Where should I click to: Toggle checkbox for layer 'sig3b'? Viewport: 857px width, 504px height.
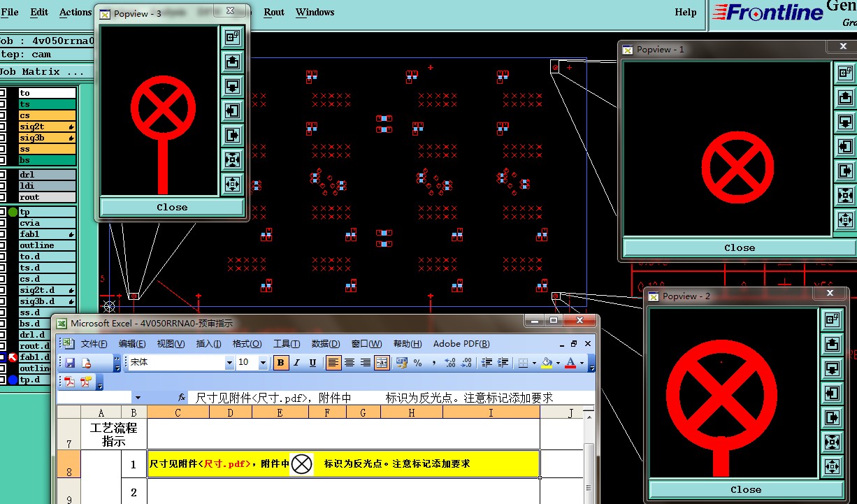click(x=3, y=138)
